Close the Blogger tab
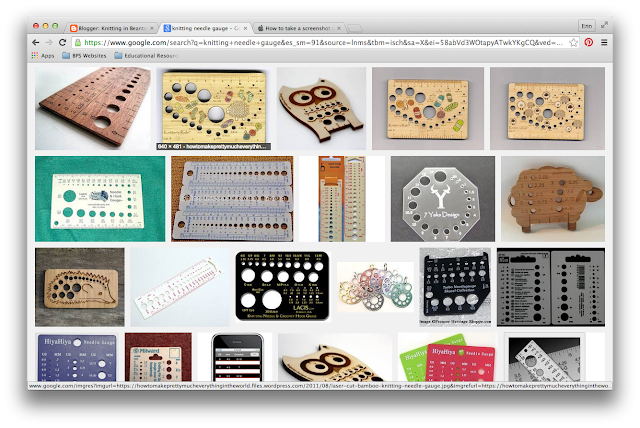This screenshot has width=640, height=428. (151, 28)
